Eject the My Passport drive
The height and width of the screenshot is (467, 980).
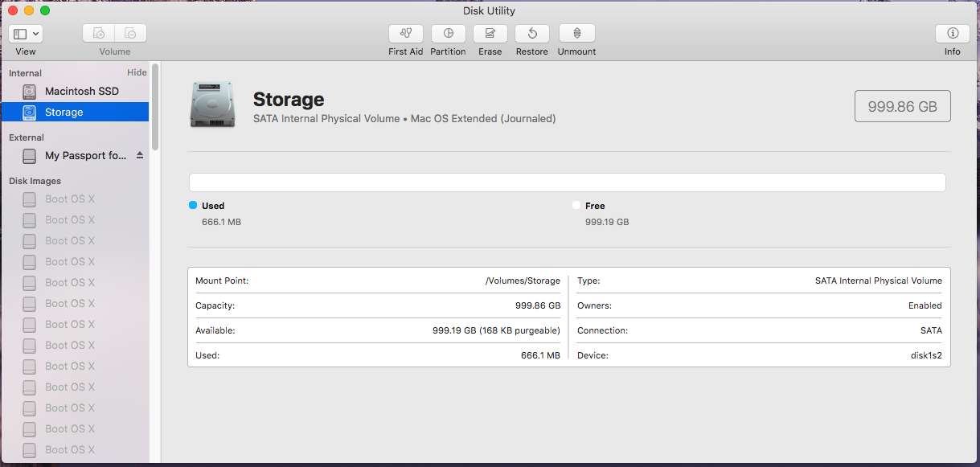(x=139, y=155)
